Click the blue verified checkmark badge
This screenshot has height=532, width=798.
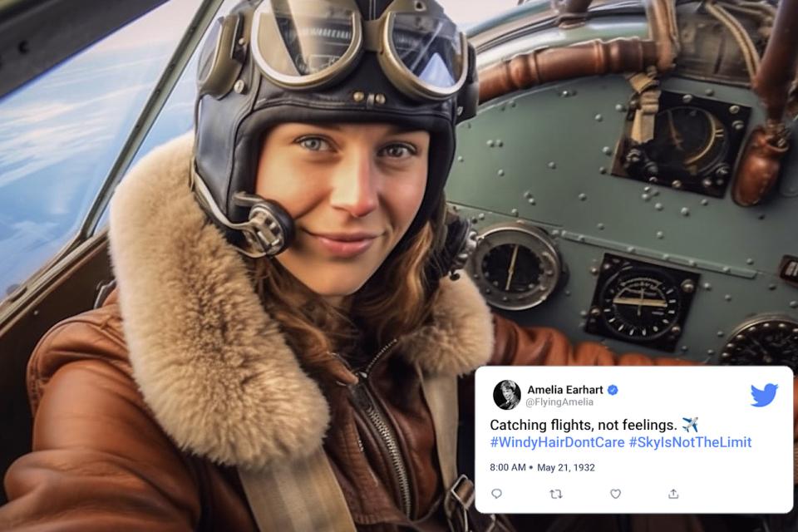coord(613,390)
